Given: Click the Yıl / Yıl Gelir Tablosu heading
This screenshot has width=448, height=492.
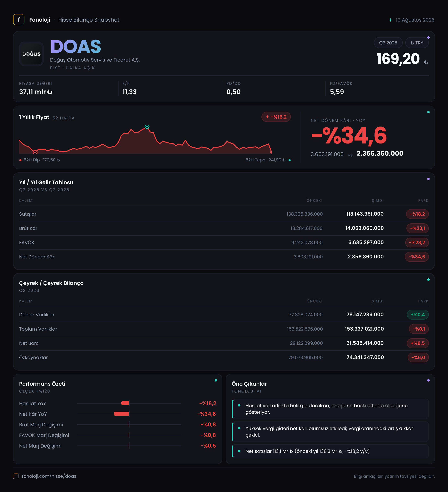Looking at the screenshot, I should [46, 183].
